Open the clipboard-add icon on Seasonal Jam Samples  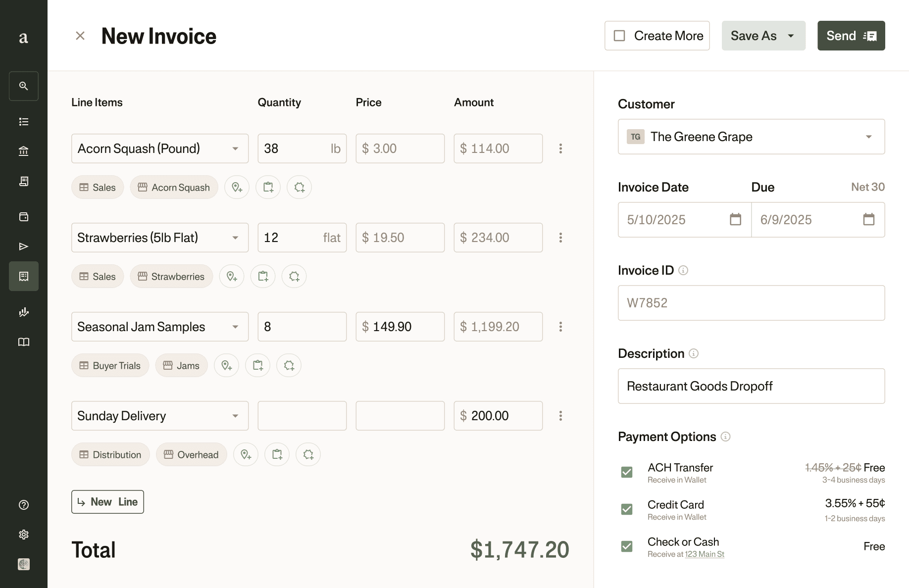(257, 365)
